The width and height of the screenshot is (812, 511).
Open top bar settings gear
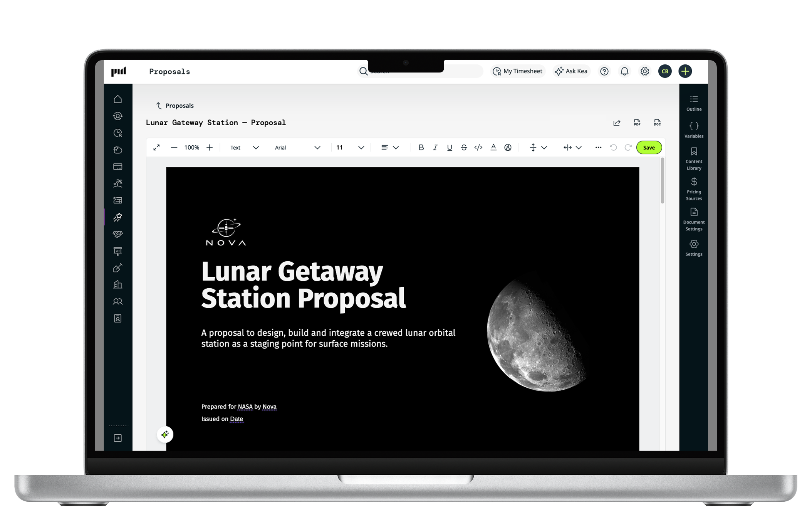pyautogui.click(x=644, y=71)
